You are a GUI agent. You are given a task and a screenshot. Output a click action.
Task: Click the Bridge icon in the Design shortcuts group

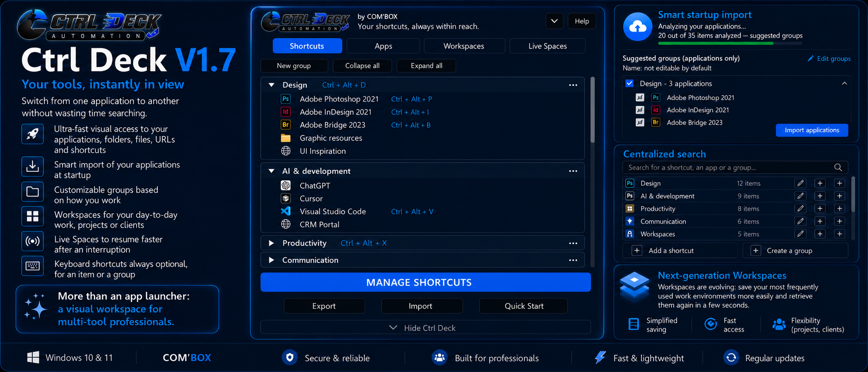point(285,125)
